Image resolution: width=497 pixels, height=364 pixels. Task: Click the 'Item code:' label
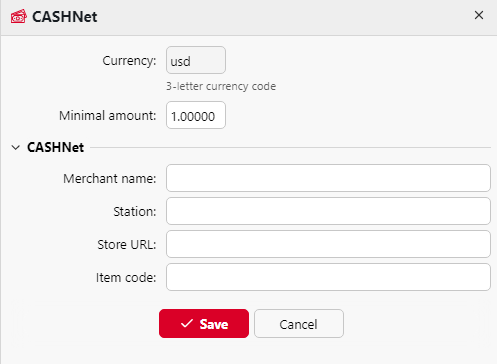pyautogui.click(x=126, y=277)
